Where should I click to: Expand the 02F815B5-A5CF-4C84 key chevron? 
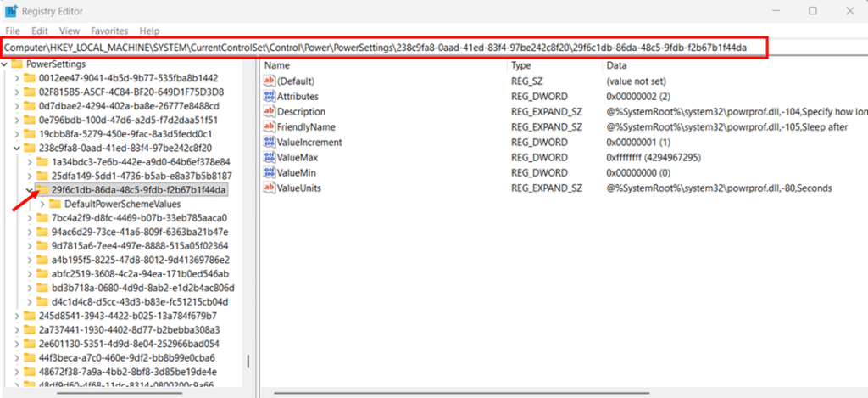[x=17, y=92]
